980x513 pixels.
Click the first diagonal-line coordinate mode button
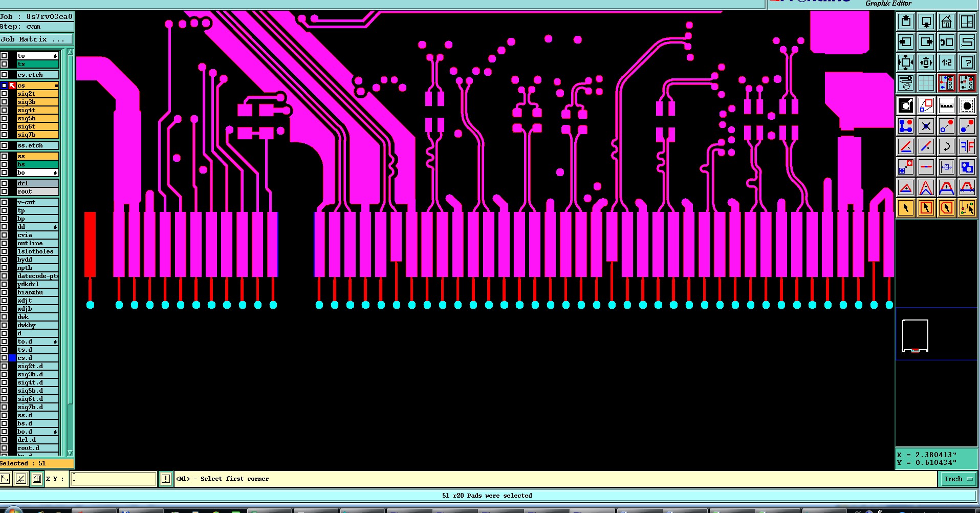click(5, 479)
